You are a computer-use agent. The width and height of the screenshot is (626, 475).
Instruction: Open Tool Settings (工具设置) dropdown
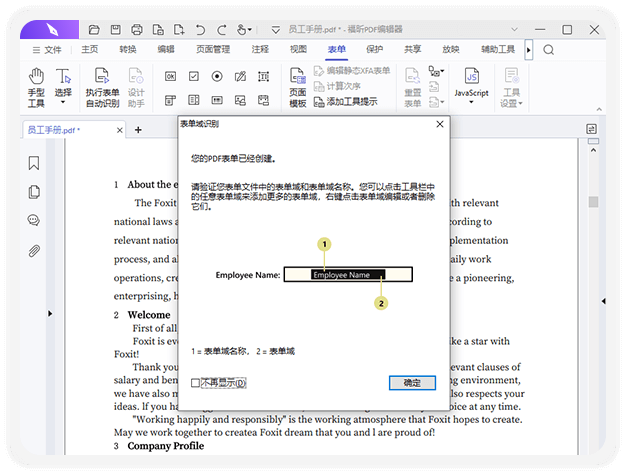pyautogui.click(x=511, y=88)
